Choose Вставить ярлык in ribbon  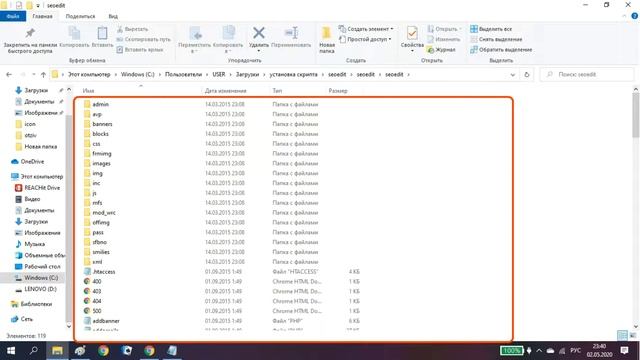pyautogui.click(x=140, y=49)
